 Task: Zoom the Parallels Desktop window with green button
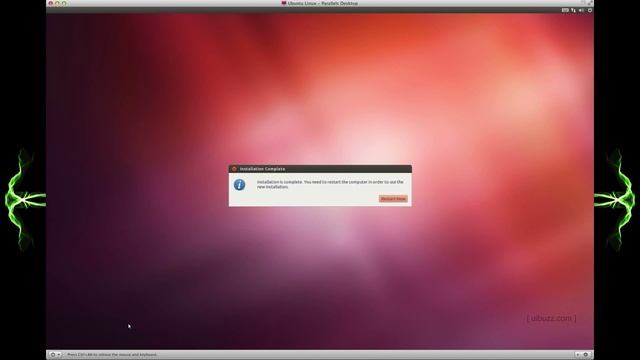(x=64, y=3)
